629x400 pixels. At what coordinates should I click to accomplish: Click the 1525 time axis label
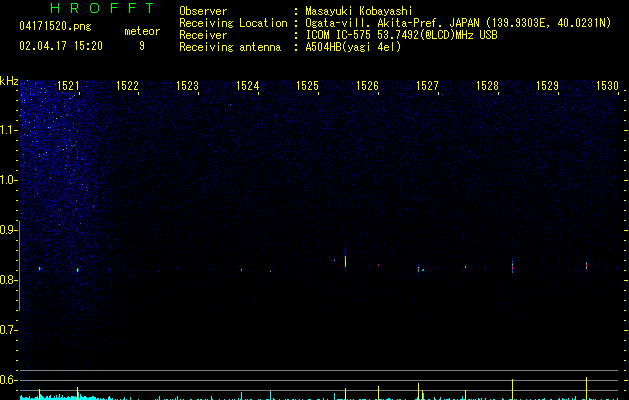pos(307,85)
